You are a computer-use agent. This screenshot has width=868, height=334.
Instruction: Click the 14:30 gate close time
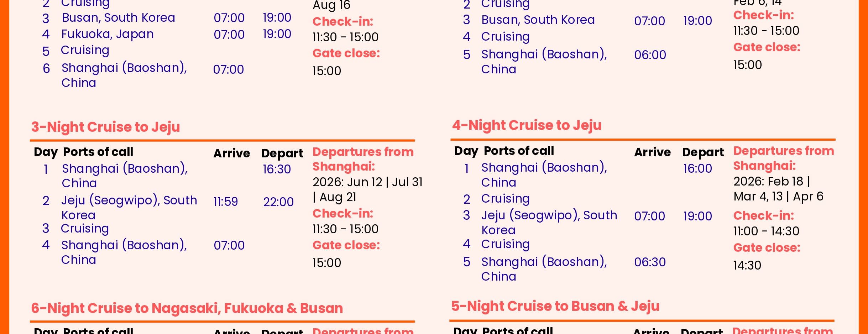click(747, 265)
